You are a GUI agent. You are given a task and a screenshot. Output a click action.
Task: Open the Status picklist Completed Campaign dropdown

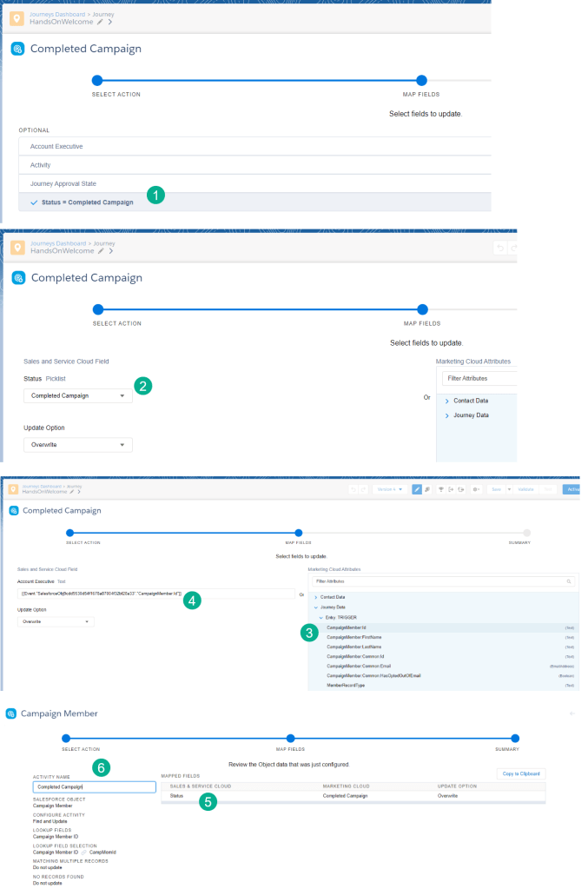(77, 395)
